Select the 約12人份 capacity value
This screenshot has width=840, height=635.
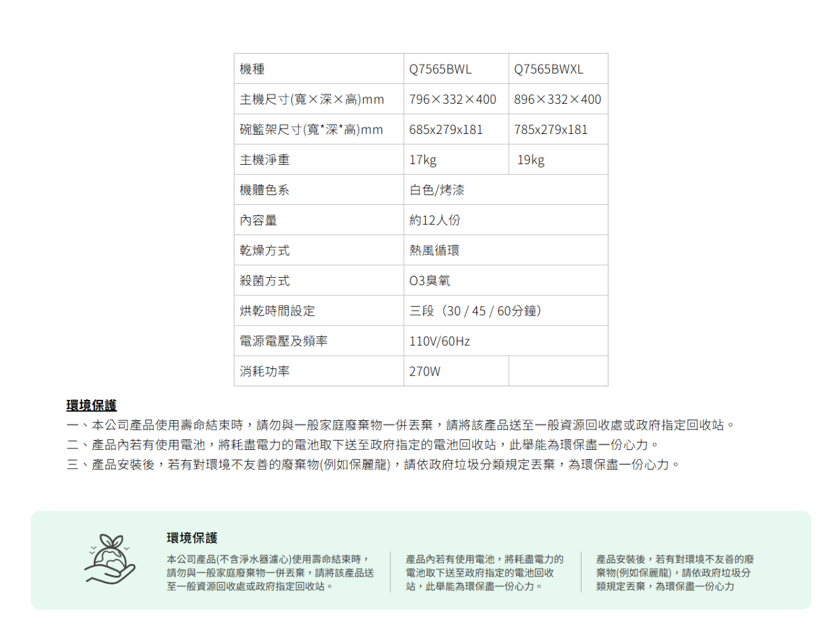point(434,220)
